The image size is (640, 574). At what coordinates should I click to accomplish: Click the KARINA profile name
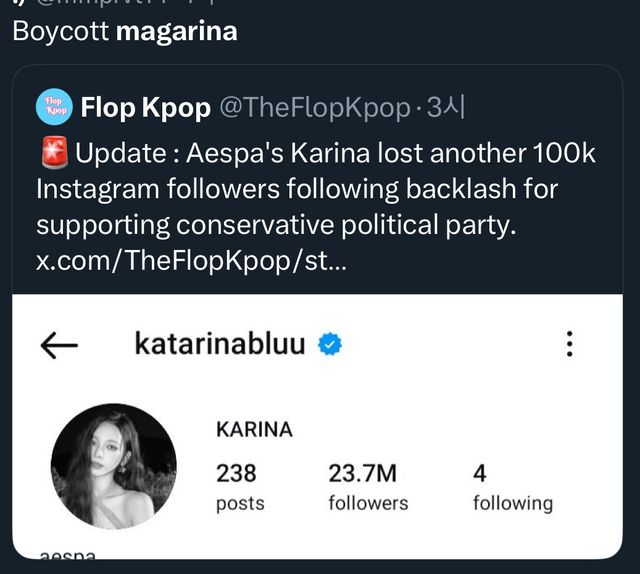tap(254, 430)
